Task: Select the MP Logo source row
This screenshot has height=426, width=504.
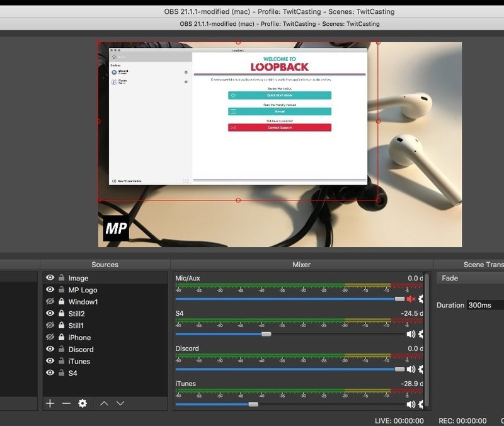Action: [x=105, y=290]
